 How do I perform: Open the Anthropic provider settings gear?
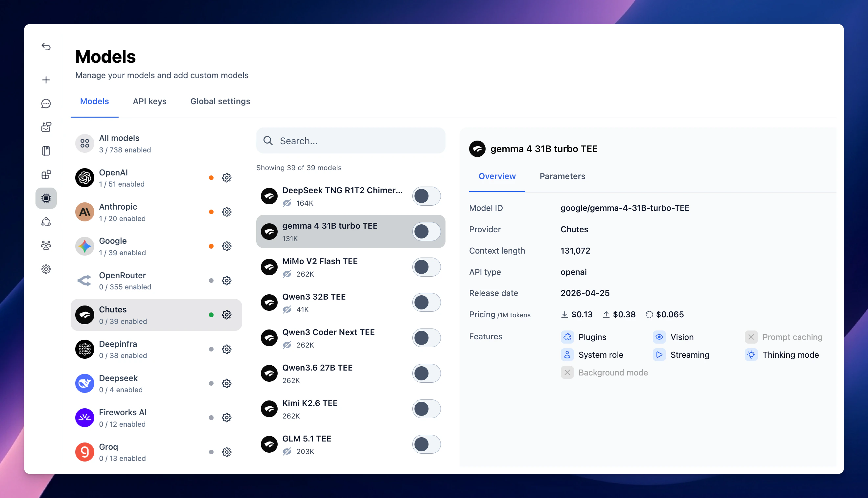[x=227, y=212]
